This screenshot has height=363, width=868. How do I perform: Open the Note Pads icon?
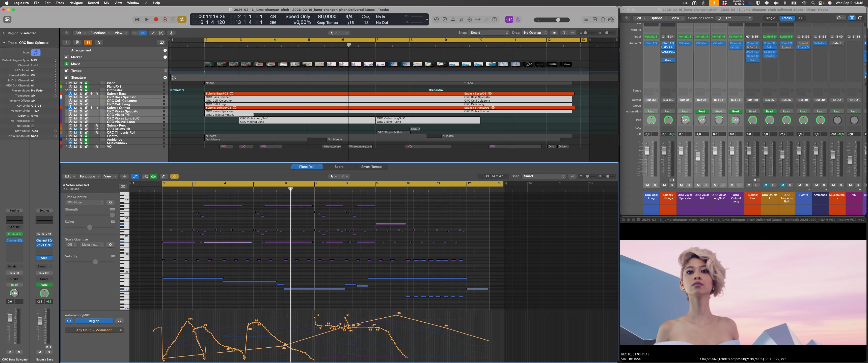coord(594,19)
